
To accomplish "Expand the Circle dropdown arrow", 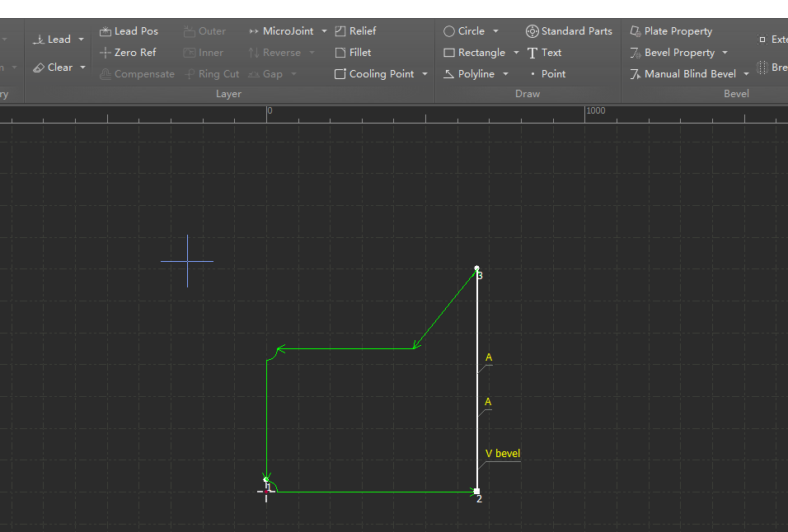I will pyautogui.click(x=496, y=31).
